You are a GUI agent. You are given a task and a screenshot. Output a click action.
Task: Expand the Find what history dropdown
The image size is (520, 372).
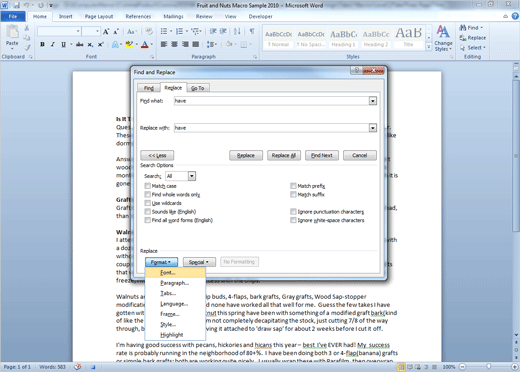[373, 101]
